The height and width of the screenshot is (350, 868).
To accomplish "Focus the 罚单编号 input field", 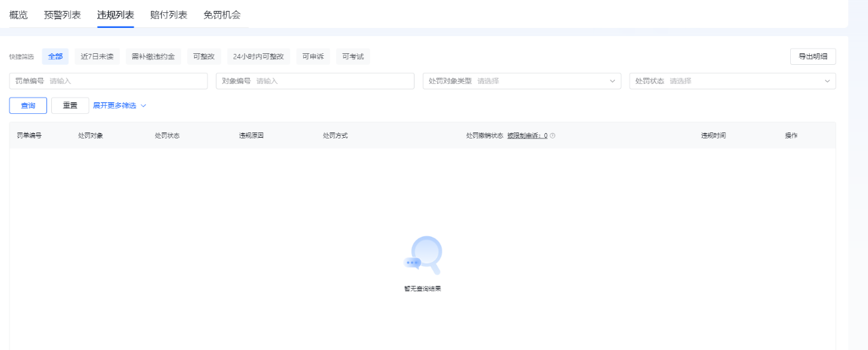I will [x=126, y=81].
